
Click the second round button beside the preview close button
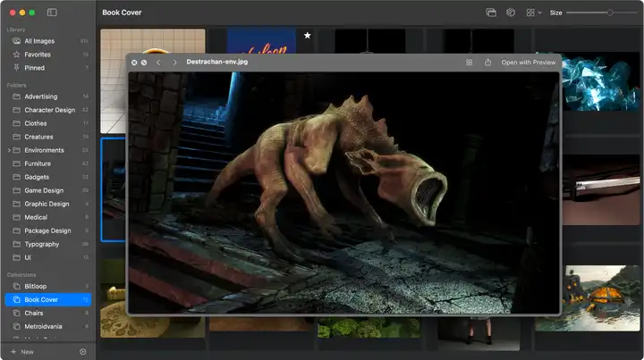click(144, 63)
